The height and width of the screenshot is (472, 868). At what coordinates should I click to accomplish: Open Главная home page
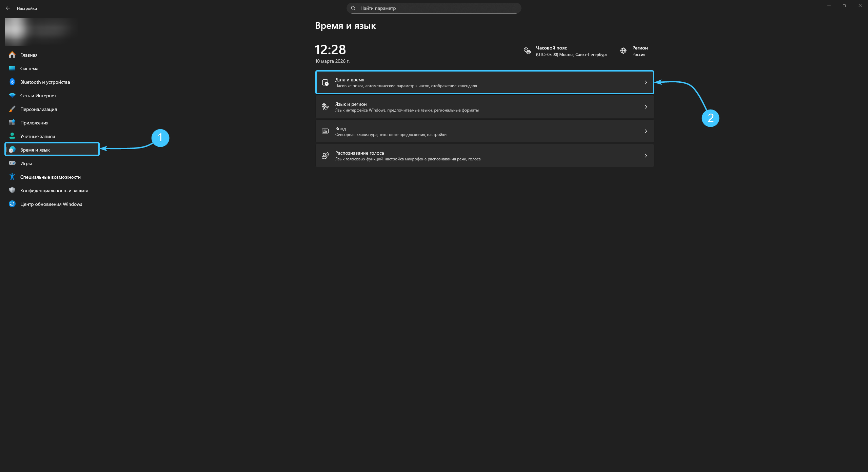[29, 55]
